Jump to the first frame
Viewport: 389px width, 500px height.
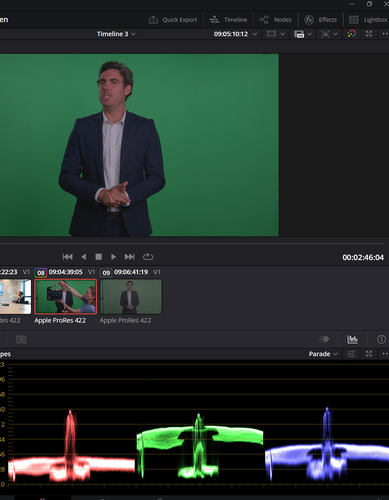[x=68, y=257]
